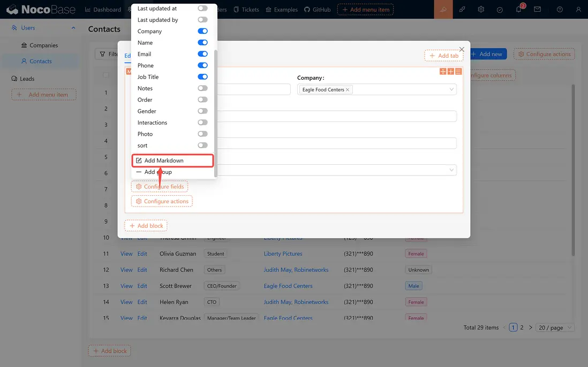Open the settings gear in the header
The image size is (588, 367).
point(480,9)
